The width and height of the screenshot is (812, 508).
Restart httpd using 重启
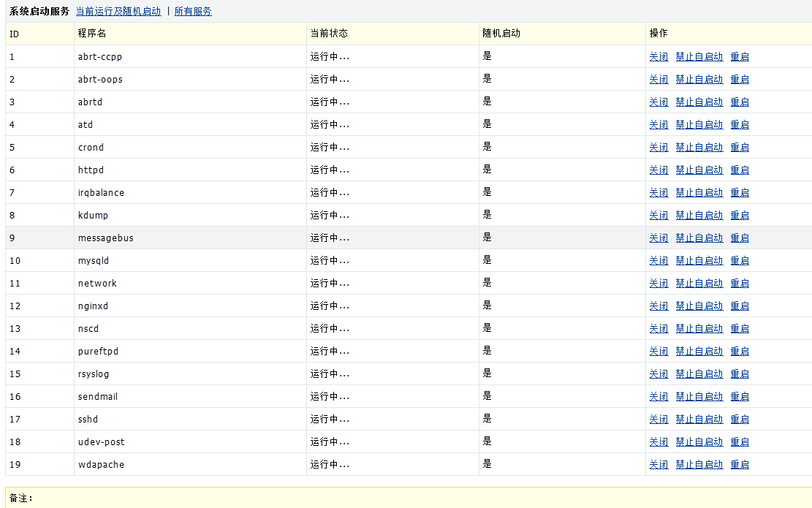coord(740,170)
